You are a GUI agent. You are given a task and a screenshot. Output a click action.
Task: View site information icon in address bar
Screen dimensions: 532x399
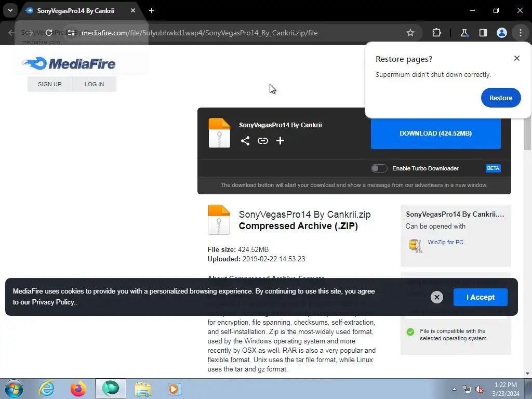coord(71,33)
